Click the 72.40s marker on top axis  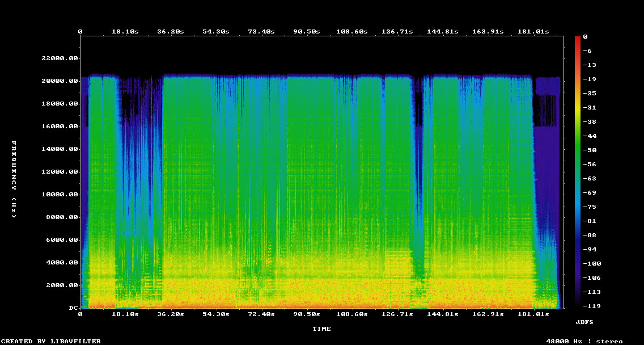261,32
